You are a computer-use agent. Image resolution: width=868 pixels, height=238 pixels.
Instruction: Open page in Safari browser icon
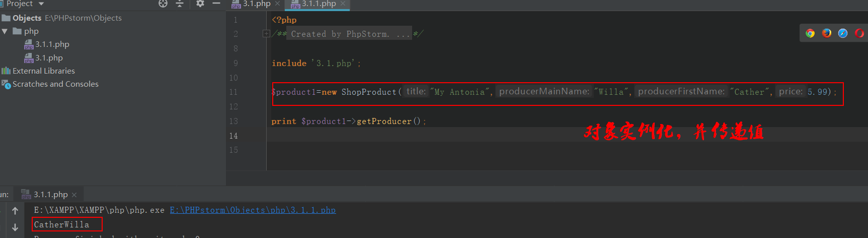843,33
